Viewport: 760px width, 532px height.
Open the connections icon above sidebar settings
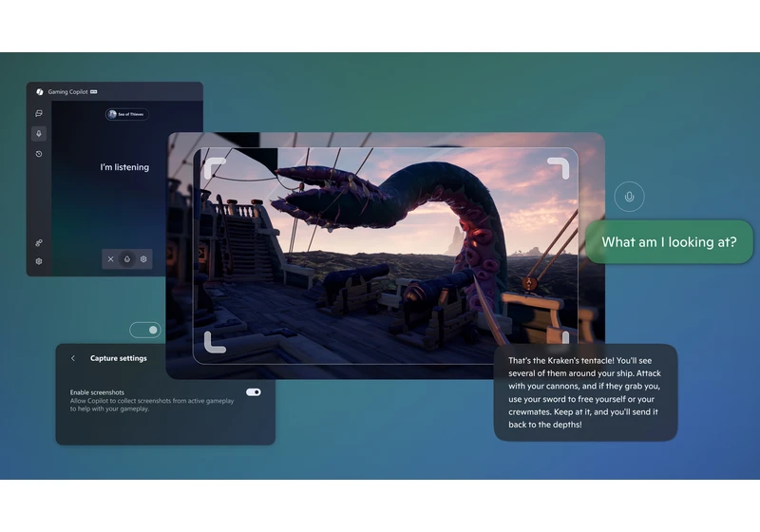coord(39,243)
